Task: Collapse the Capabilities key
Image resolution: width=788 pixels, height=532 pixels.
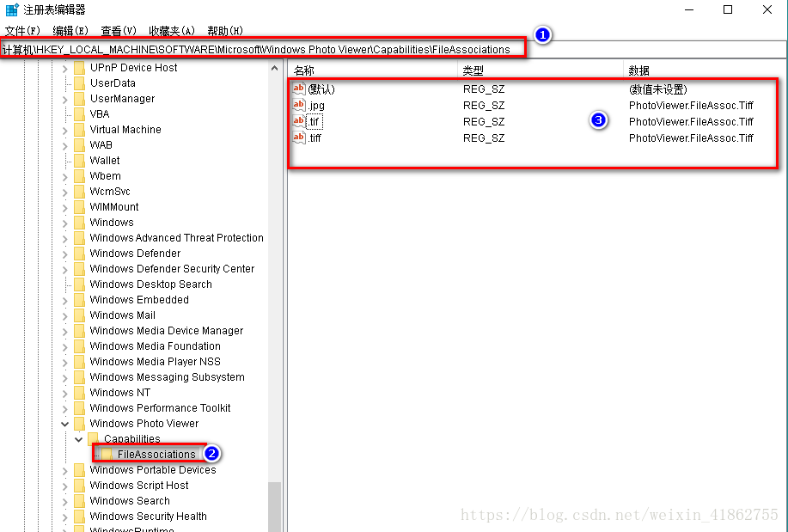Action: [x=78, y=439]
